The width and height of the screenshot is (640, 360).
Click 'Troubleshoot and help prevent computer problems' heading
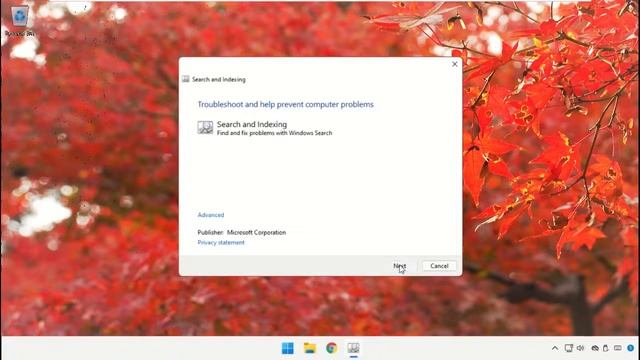point(285,104)
